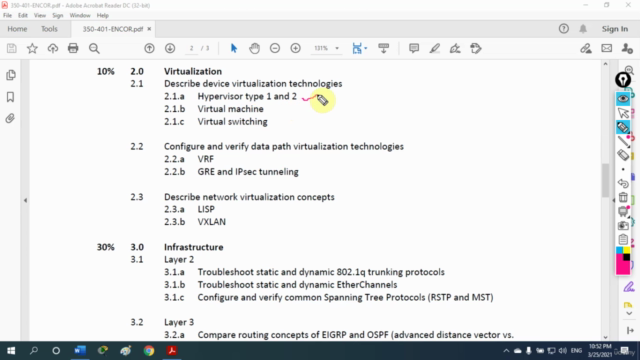Go to previous page arrow

(149, 49)
